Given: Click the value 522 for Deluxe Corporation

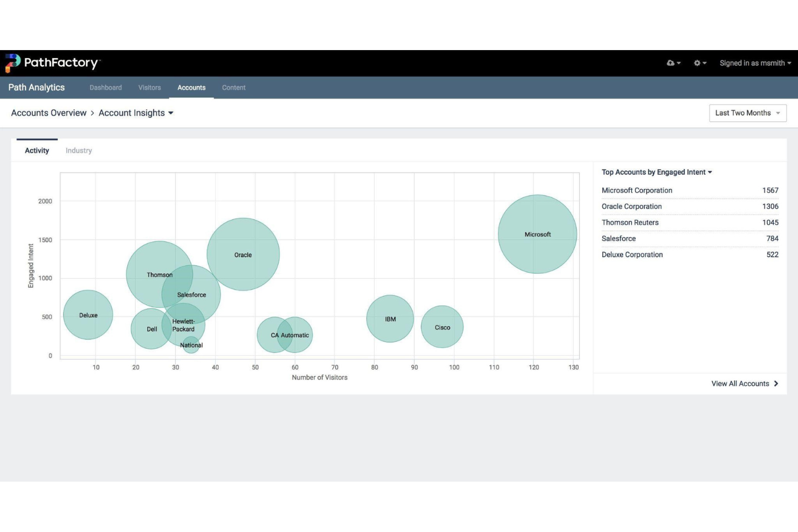Looking at the screenshot, I should (772, 254).
